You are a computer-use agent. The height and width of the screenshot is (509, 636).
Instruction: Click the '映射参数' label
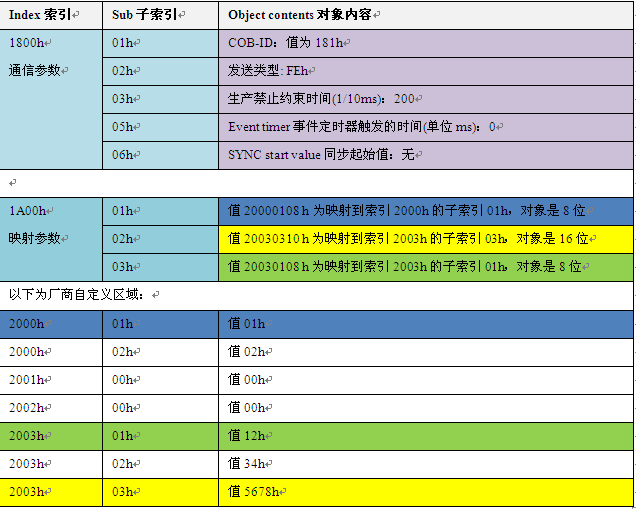(34, 238)
